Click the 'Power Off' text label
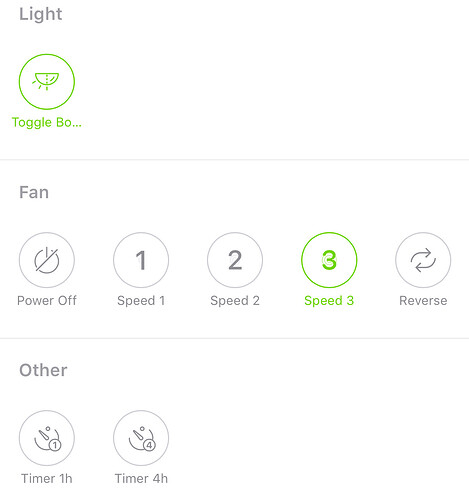 [47, 301]
